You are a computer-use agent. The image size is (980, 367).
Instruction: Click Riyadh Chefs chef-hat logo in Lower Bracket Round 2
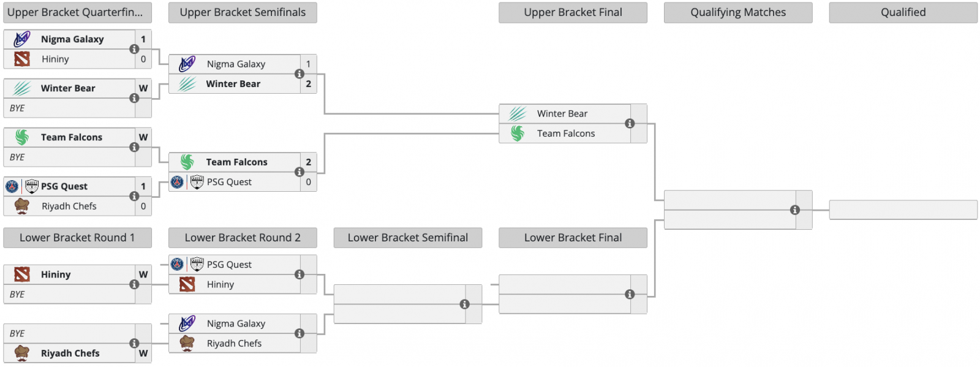(x=187, y=343)
